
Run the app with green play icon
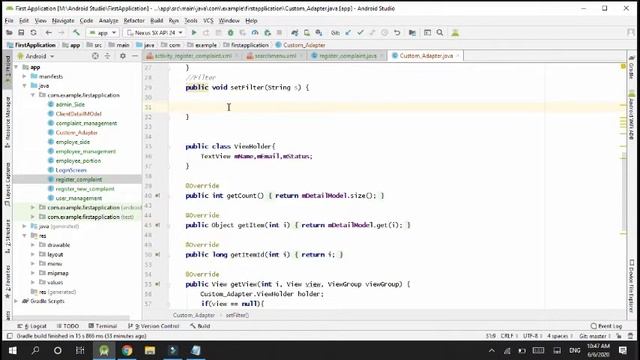pos(194,33)
